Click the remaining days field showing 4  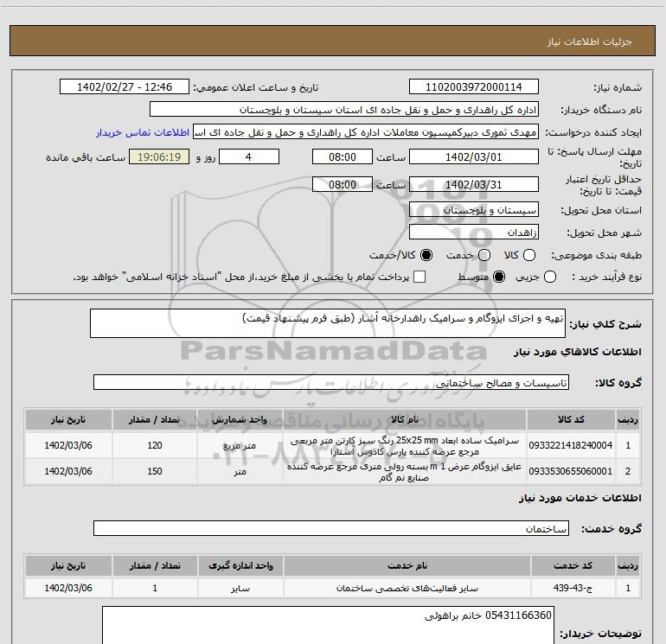[x=249, y=156]
